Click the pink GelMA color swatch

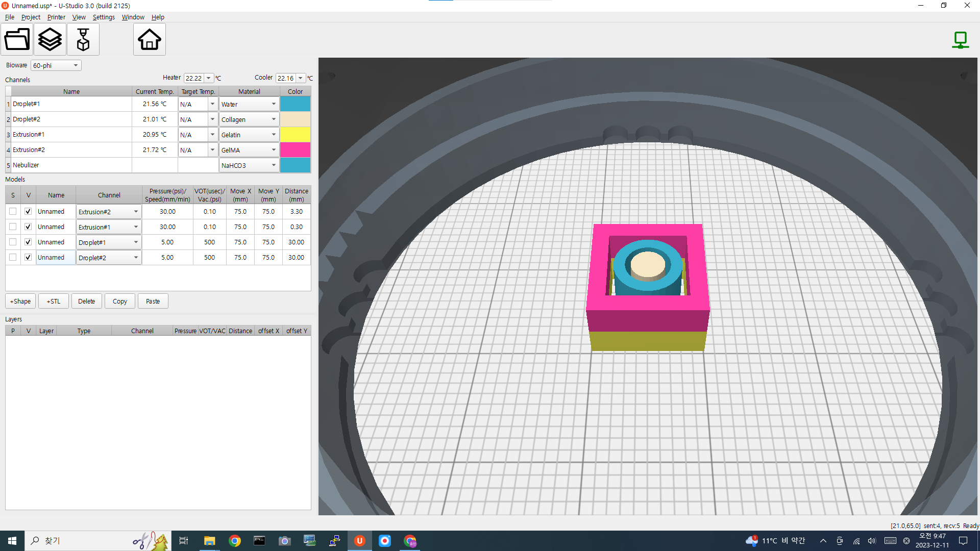tap(295, 150)
